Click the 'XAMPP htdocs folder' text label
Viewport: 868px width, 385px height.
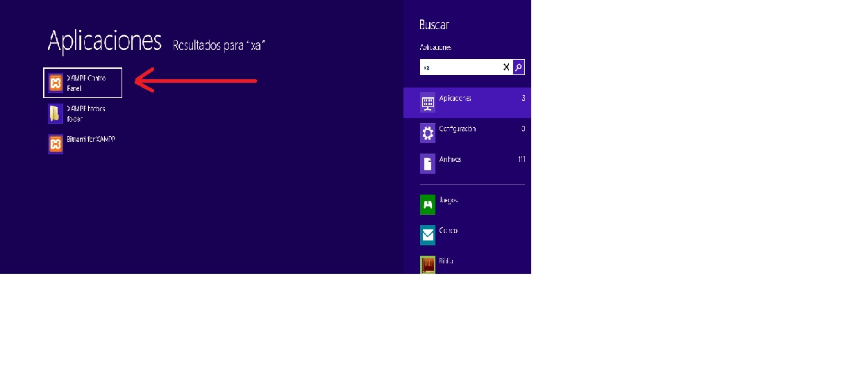click(86, 113)
